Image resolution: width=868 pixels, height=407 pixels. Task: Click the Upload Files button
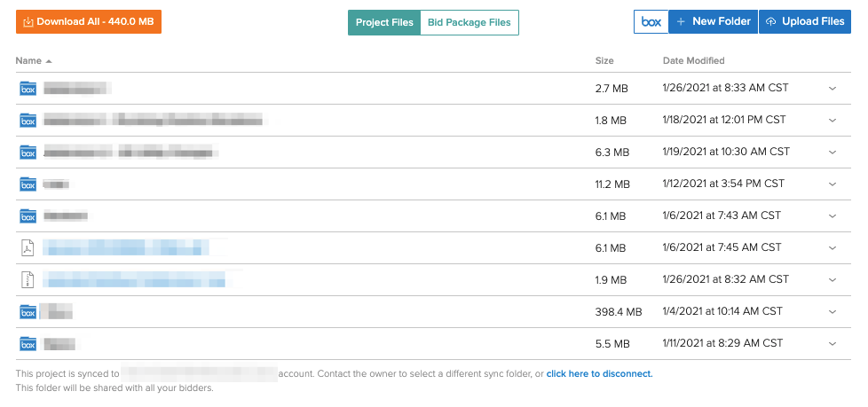point(805,22)
